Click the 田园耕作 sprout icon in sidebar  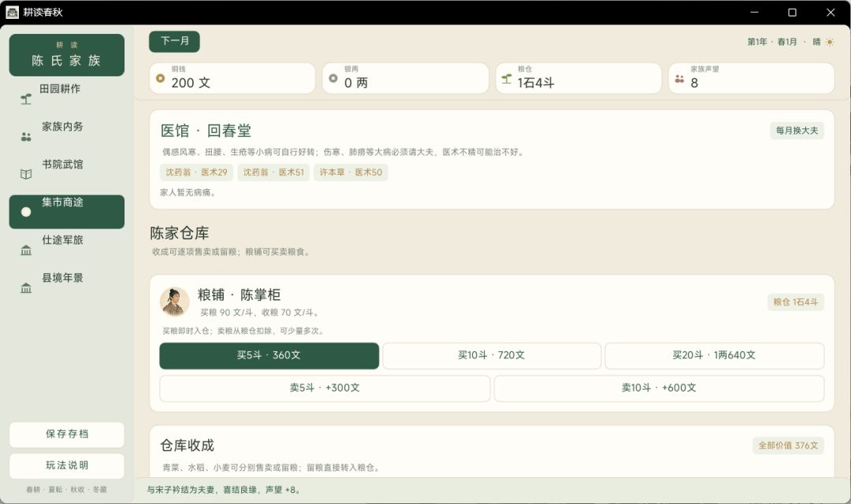click(x=25, y=98)
